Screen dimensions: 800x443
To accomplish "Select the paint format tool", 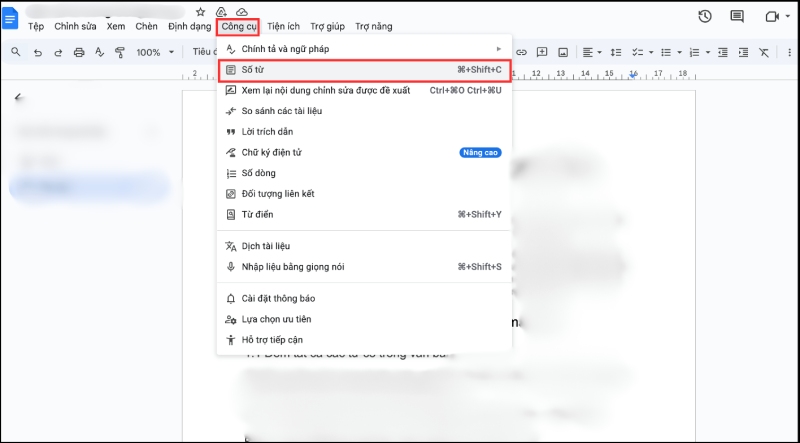I will 120,52.
